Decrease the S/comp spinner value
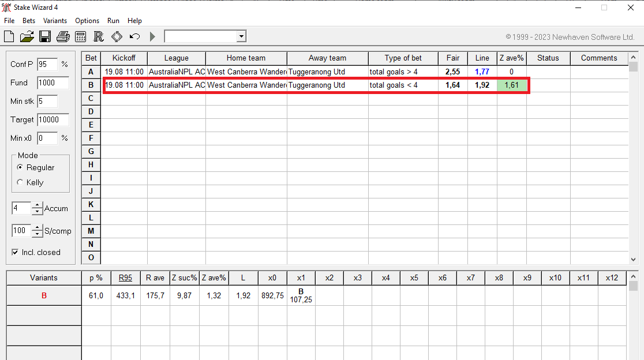Viewport: 644px width, 360px height. (38, 234)
